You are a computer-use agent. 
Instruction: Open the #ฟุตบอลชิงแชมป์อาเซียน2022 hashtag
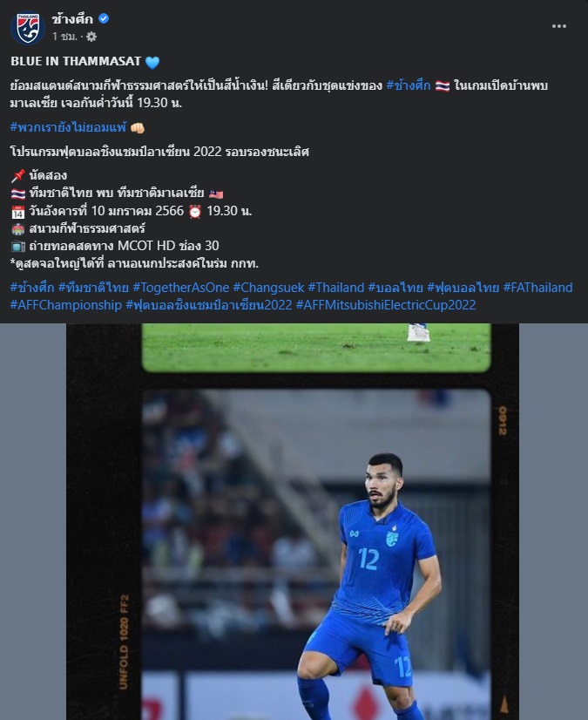click(209, 305)
